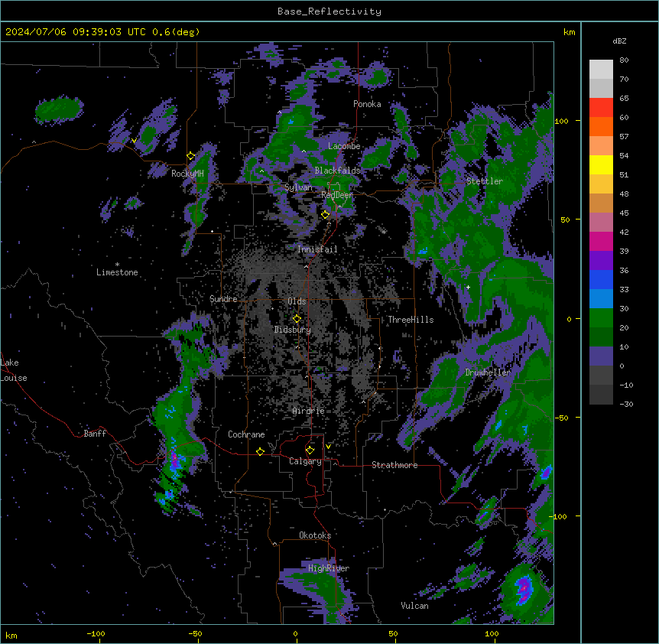Click the Drumheller label
The image size is (659, 644).
[x=488, y=372]
